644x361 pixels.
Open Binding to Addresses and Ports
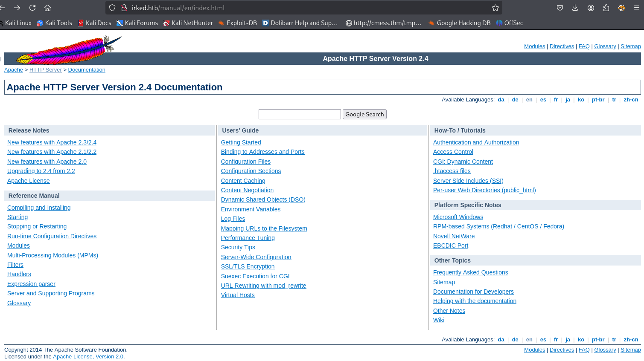(263, 152)
